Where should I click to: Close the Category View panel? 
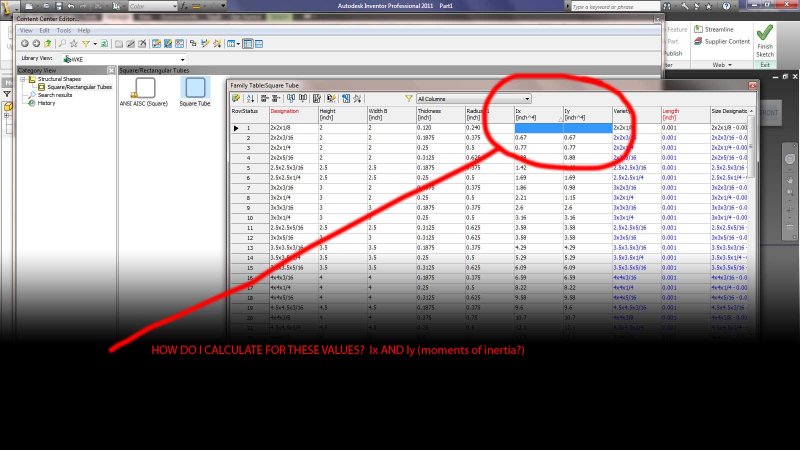[111, 70]
